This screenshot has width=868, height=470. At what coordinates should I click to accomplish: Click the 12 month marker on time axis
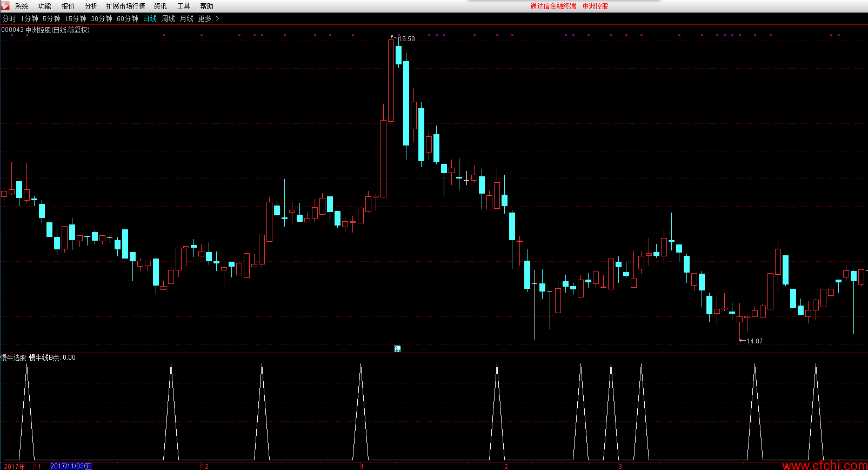point(205,466)
